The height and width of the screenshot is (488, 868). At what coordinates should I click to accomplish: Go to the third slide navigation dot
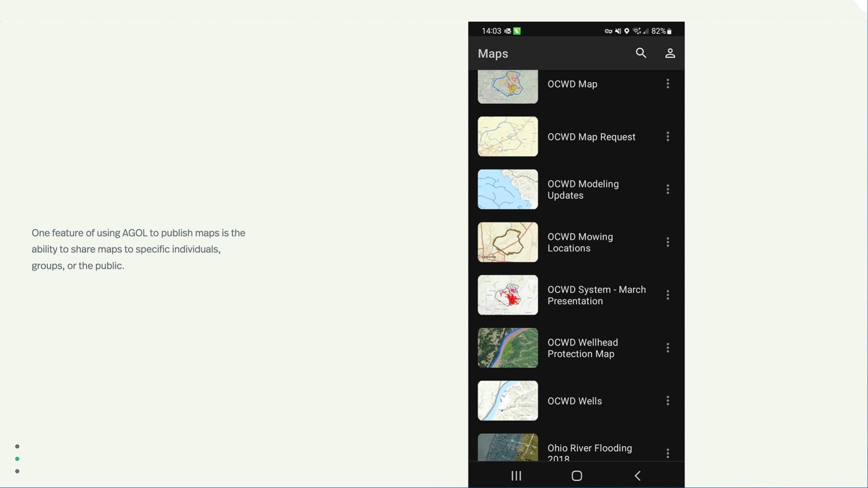17,471
